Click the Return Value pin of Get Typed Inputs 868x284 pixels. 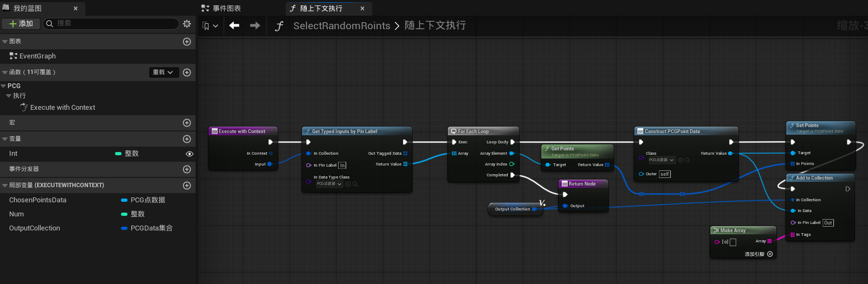405,164
